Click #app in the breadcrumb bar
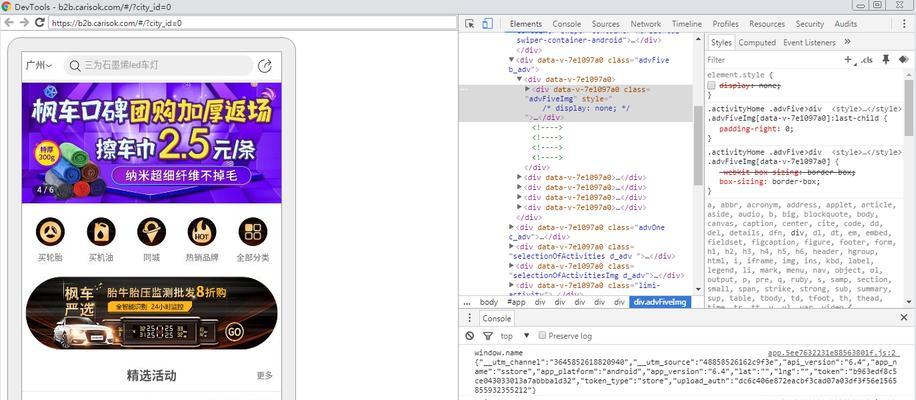The height and width of the screenshot is (400, 916). point(516,302)
